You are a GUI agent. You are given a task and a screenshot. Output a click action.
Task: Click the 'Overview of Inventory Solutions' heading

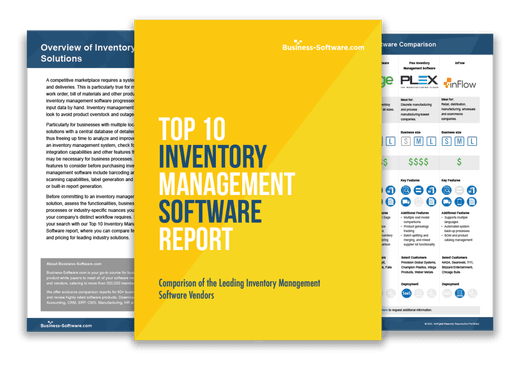click(87, 53)
